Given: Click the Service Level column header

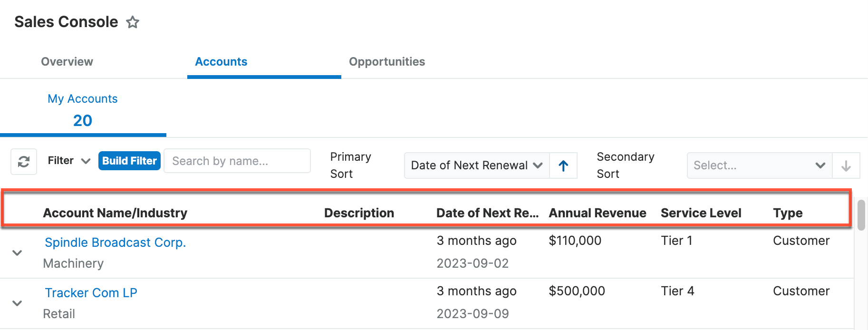Looking at the screenshot, I should pos(701,213).
